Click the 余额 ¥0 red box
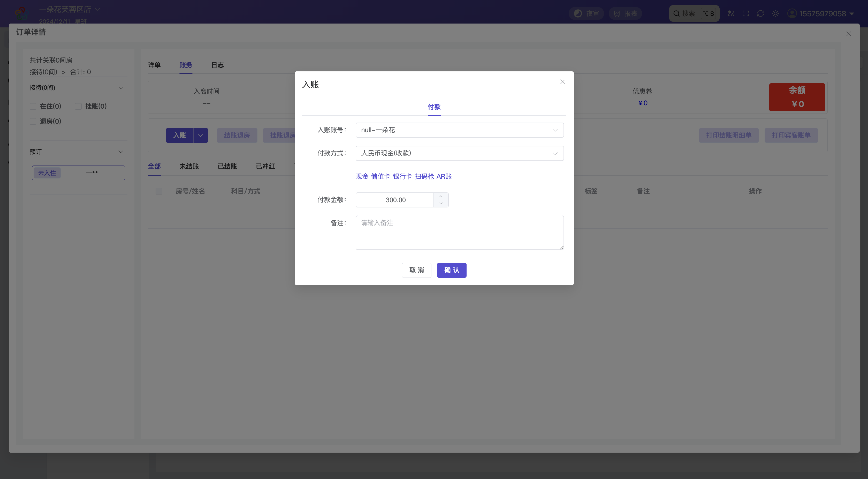Viewport: 868px width, 479px height. tap(797, 98)
